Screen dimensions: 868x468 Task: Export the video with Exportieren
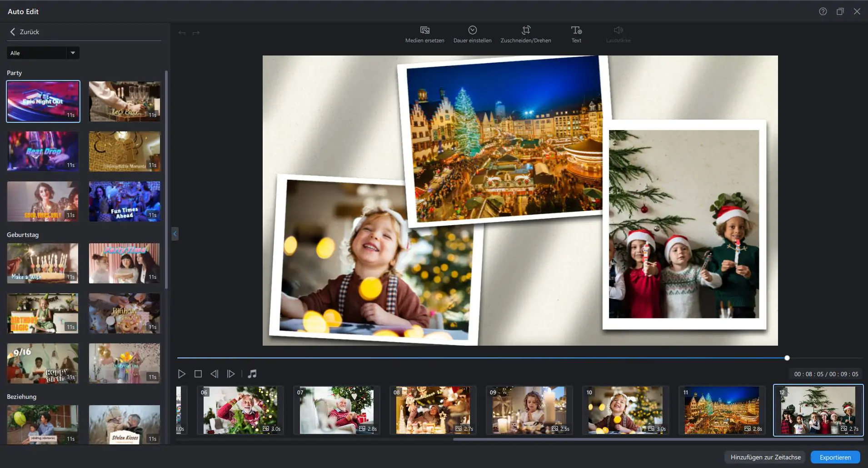835,457
